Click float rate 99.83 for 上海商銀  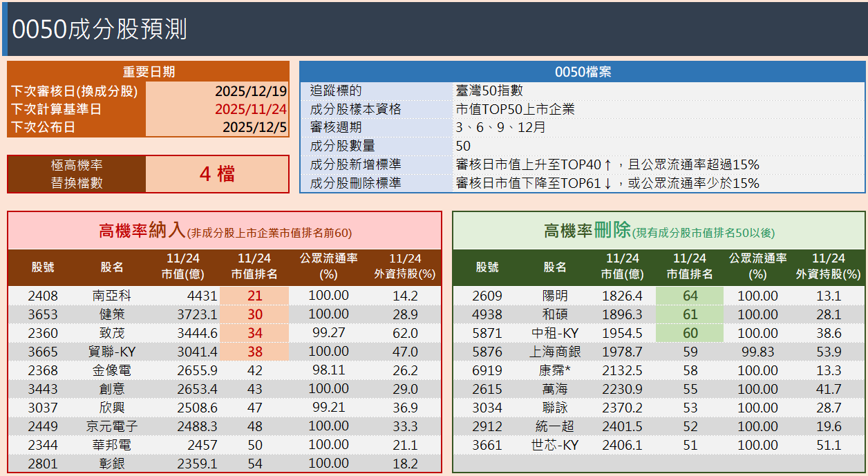click(757, 352)
